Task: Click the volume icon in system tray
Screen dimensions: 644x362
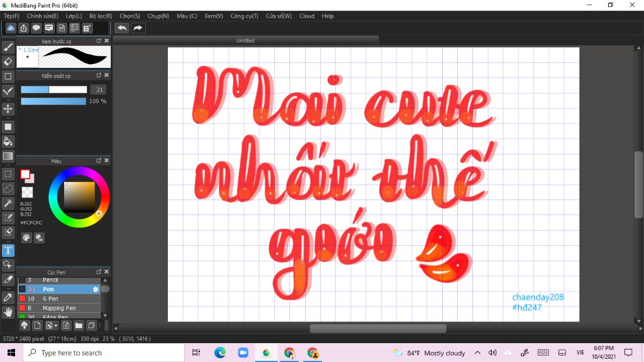Action: point(492,353)
